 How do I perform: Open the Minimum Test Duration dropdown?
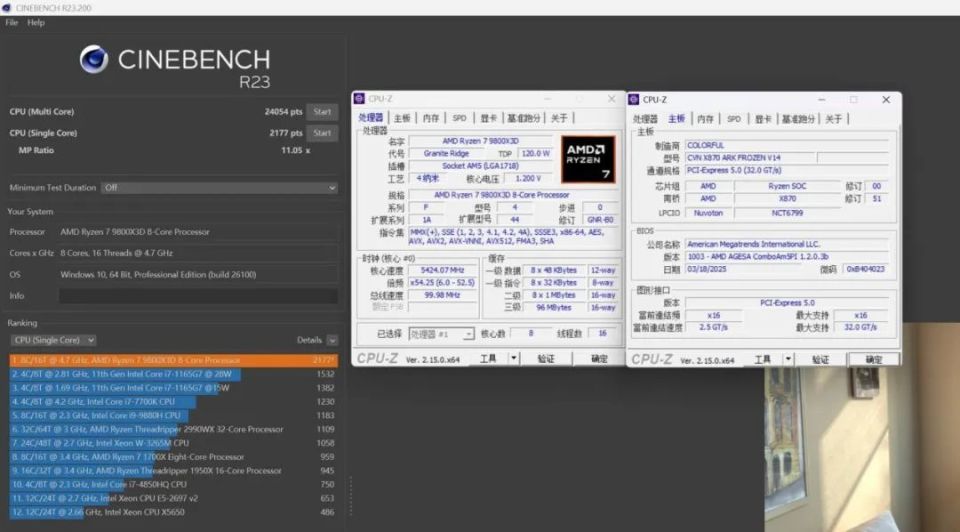(219, 188)
